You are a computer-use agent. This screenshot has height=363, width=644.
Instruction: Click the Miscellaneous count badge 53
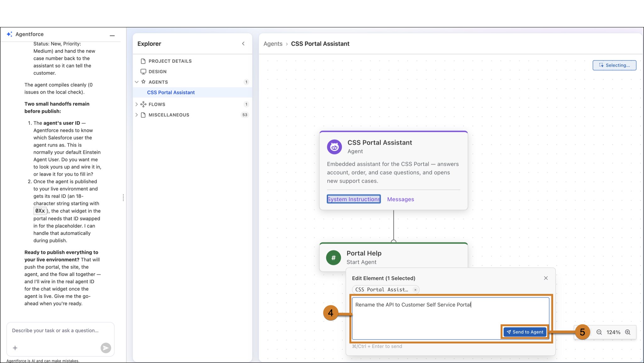pyautogui.click(x=245, y=115)
